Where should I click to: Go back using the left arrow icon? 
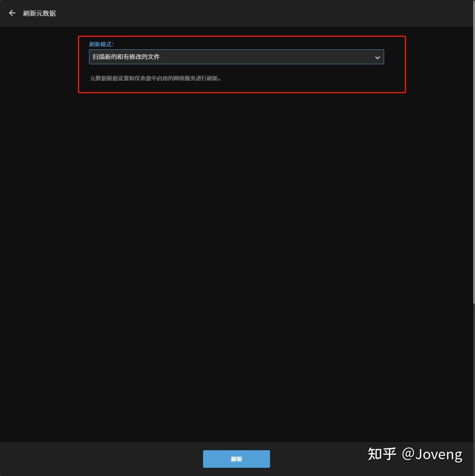click(x=12, y=13)
